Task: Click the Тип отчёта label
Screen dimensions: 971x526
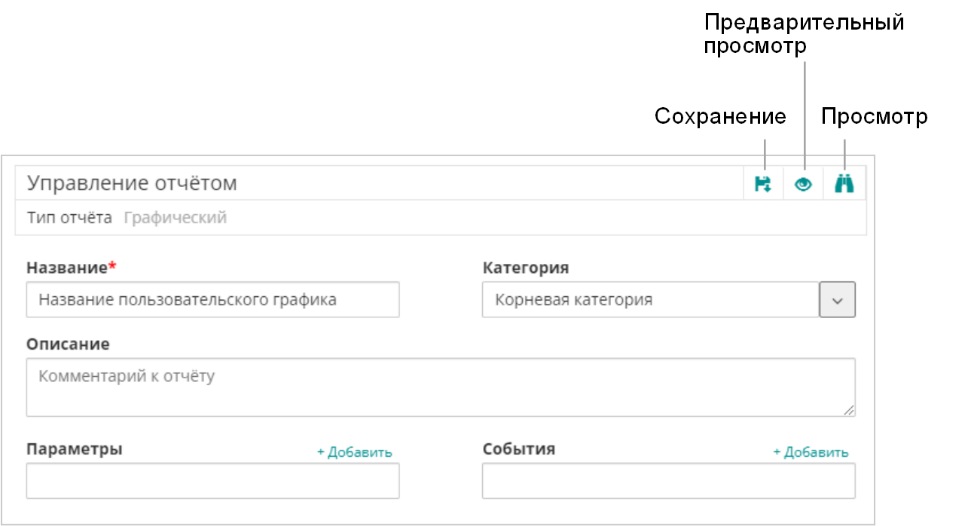Action: click(x=69, y=217)
